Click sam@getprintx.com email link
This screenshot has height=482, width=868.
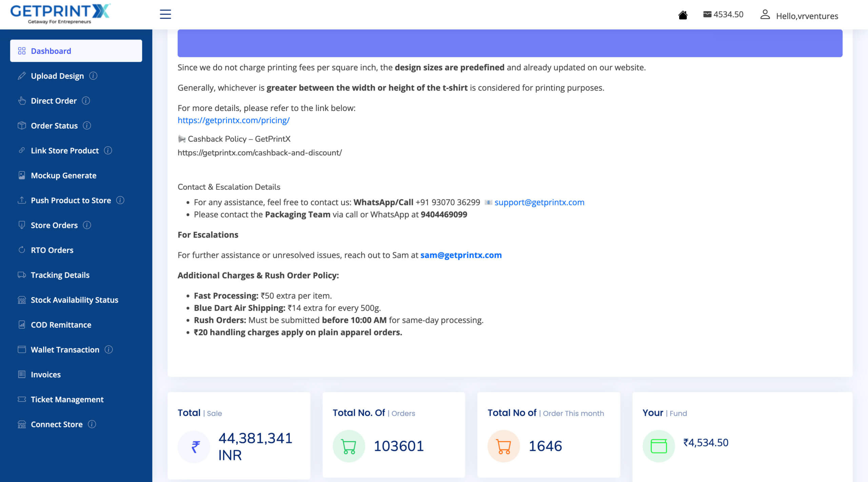click(x=461, y=255)
